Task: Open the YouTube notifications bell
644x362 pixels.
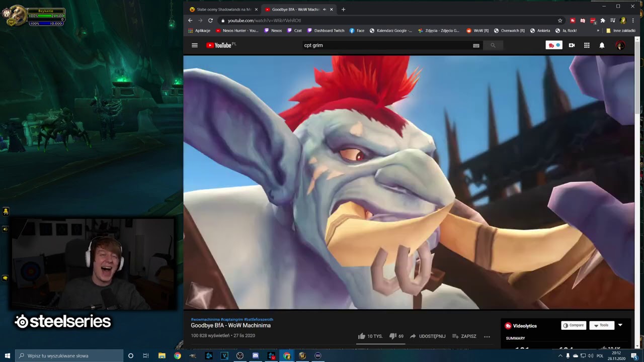Action: tap(602, 45)
